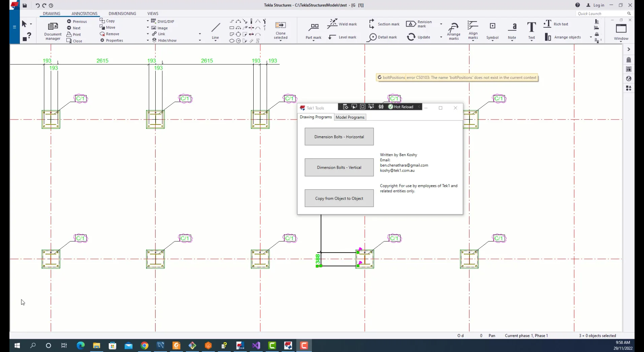Expand the Revision mark dropdown arrow
This screenshot has height=352, width=644.
coord(441,24)
